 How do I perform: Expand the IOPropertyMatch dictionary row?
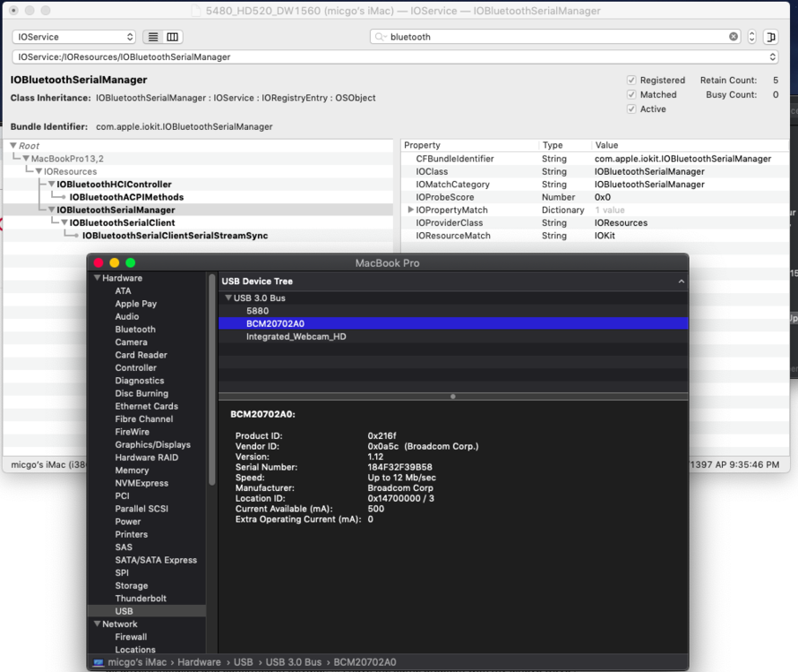coord(410,210)
